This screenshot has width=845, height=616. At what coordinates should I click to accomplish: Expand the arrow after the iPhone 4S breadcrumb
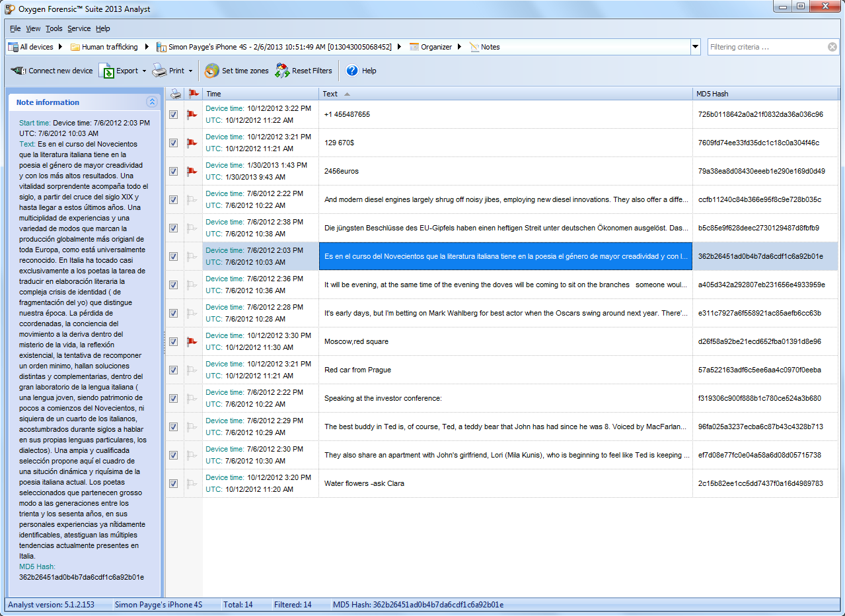click(x=400, y=47)
